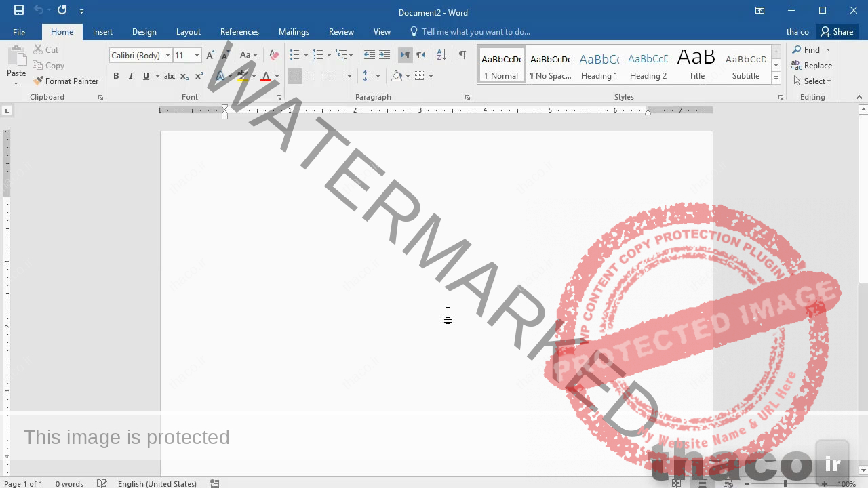
Task: Click the vertical scrollbar up arrow
Action: click(863, 109)
